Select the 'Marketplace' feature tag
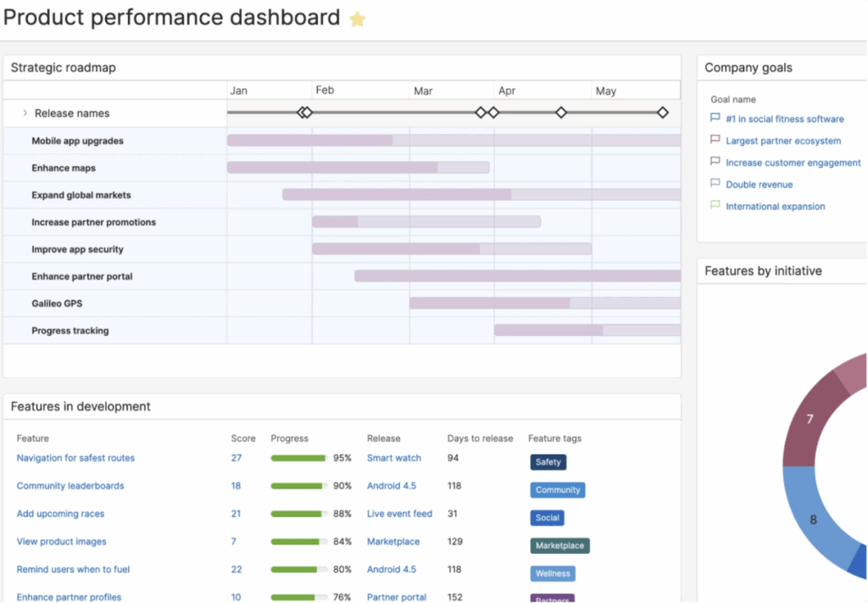Viewport: 868px width, 603px height. coord(559,545)
